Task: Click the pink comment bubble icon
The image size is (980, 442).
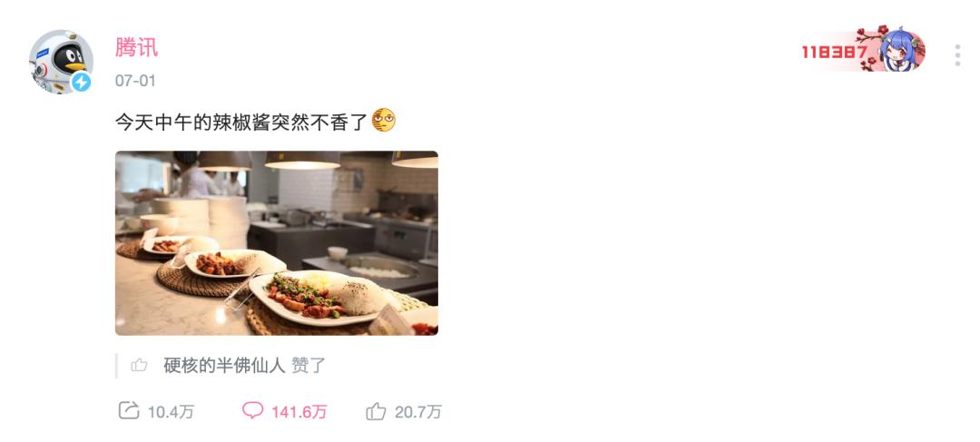Action: pos(252,410)
